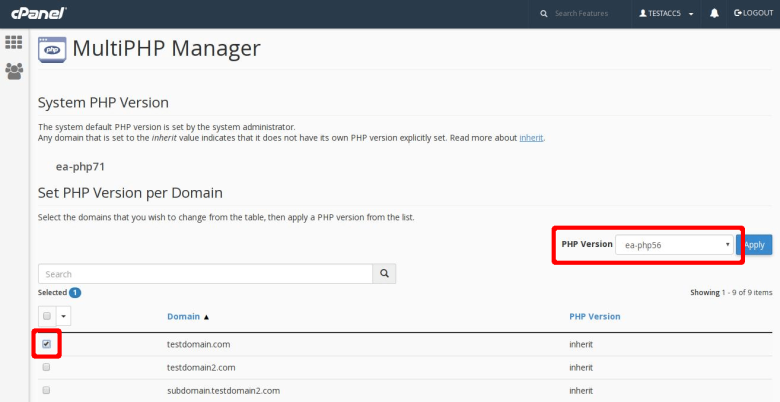Click the cPanel logo
Viewport: 780px width, 402px height.
tap(39, 13)
